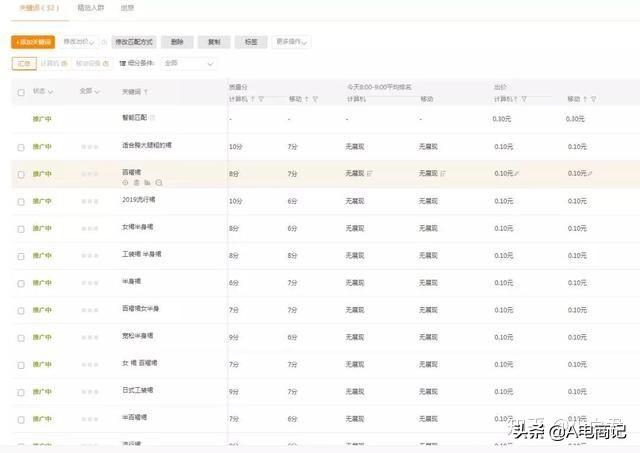Open bar chart icon under highlighted 百褶裙 keyword
640x453 pixels.
tap(147, 183)
